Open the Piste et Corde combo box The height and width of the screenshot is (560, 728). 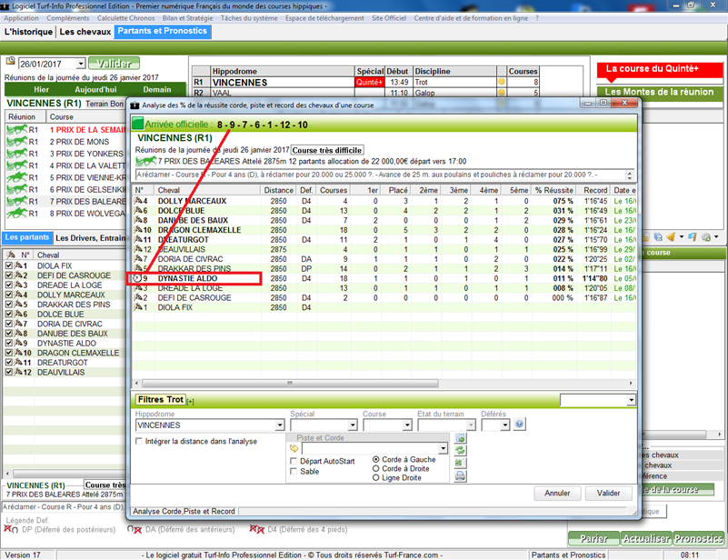click(443, 448)
